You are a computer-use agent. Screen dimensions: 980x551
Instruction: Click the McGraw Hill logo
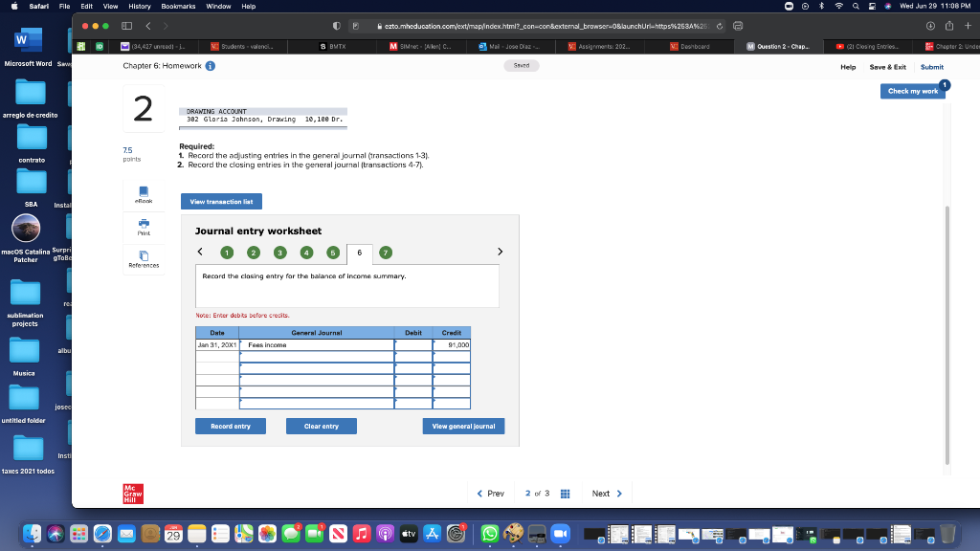(133, 494)
